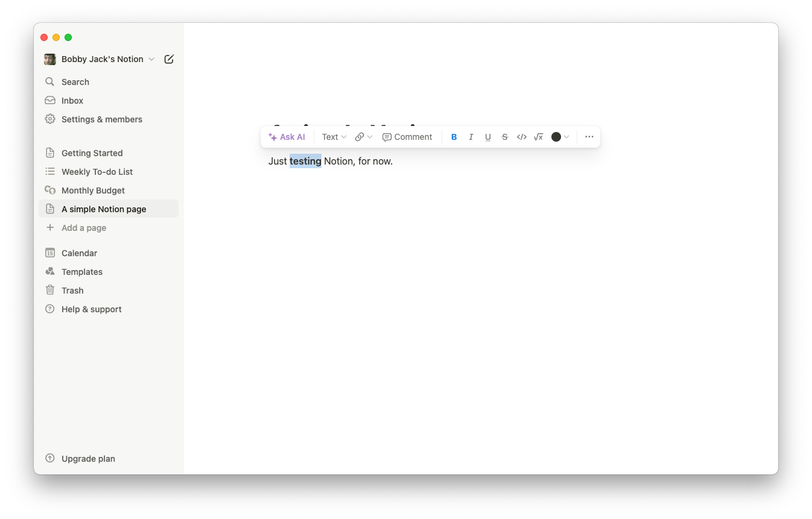Toggle bold formatting on selected text
Viewport: 812px width, 519px height.
(x=454, y=137)
